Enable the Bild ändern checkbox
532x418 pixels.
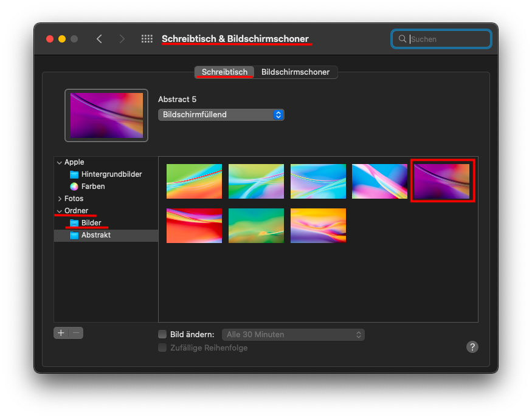(162, 334)
